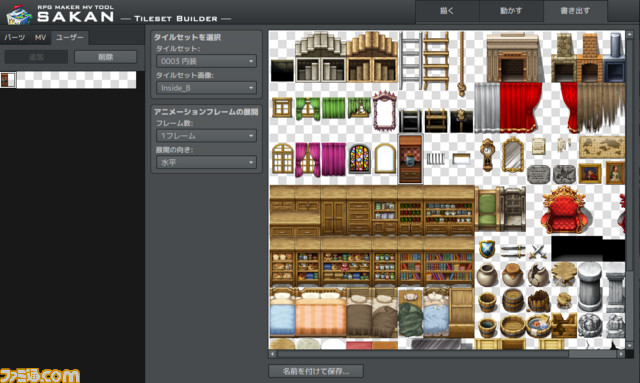The image size is (640, 383).
Task: Select the crossed swords wall tile
Action: (x=538, y=252)
